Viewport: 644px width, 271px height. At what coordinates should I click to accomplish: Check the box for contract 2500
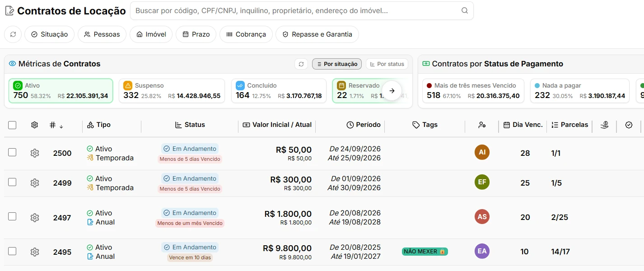coord(12,152)
